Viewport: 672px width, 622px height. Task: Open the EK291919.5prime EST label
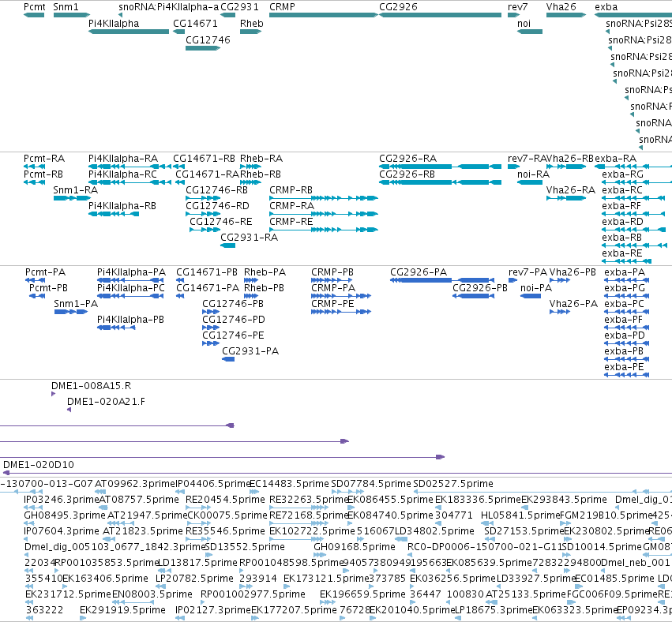coord(122,610)
